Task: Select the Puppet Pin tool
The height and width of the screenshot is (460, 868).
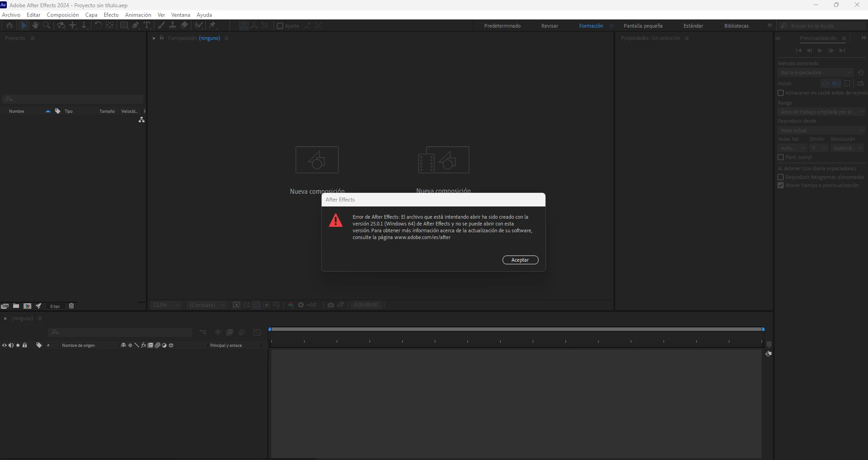Action: tap(213, 25)
